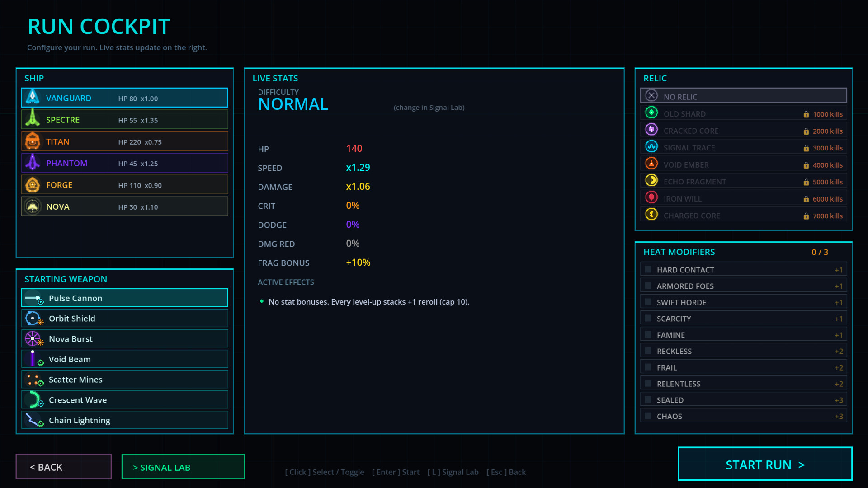Select the Orbit Shield weapon icon
The image size is (868, 488).
pos(33,319)
